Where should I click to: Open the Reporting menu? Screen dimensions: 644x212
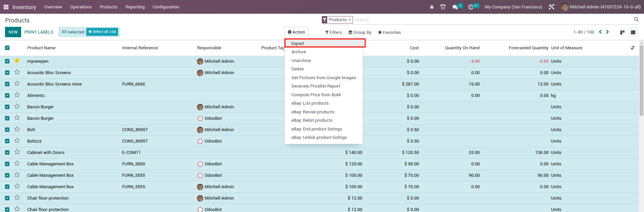pyautogui.click(x=135, y=7)
